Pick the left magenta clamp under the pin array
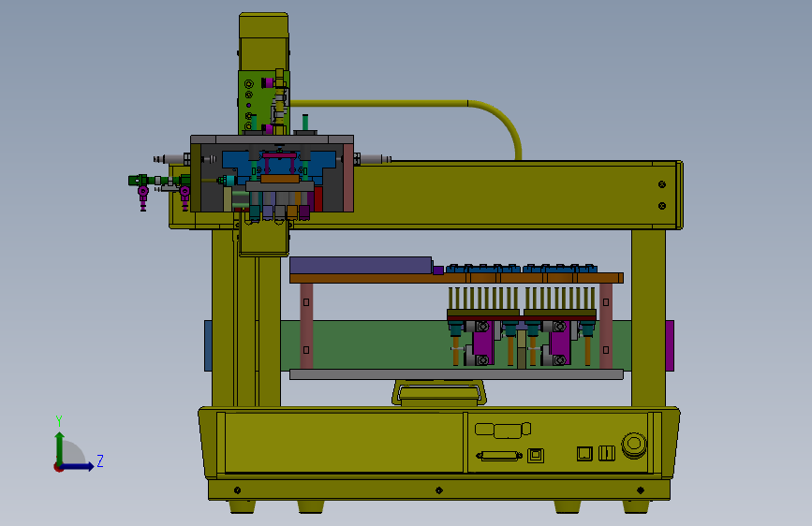812x526 pixels. pyautogui.click(x=482, y=343)
